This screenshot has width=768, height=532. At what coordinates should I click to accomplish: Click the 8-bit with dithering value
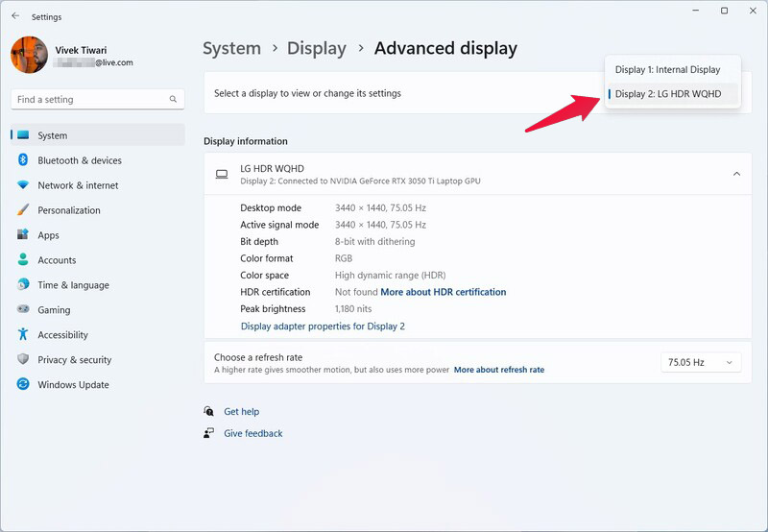(374, 241)
